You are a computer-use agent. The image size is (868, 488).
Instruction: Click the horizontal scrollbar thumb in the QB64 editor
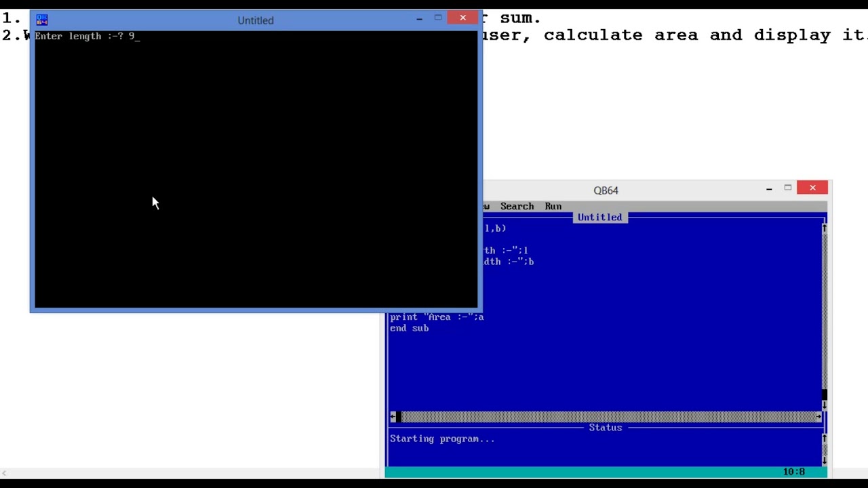[399, 416]
